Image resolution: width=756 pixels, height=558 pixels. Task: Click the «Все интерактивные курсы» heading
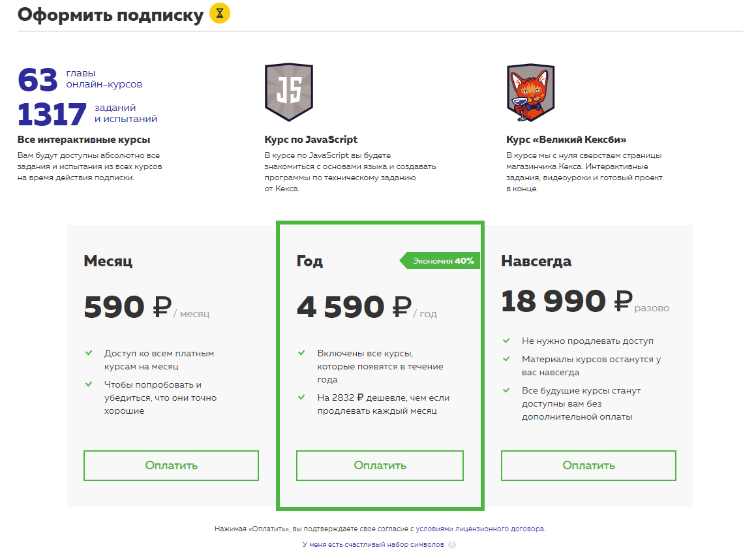click(83, 140)
